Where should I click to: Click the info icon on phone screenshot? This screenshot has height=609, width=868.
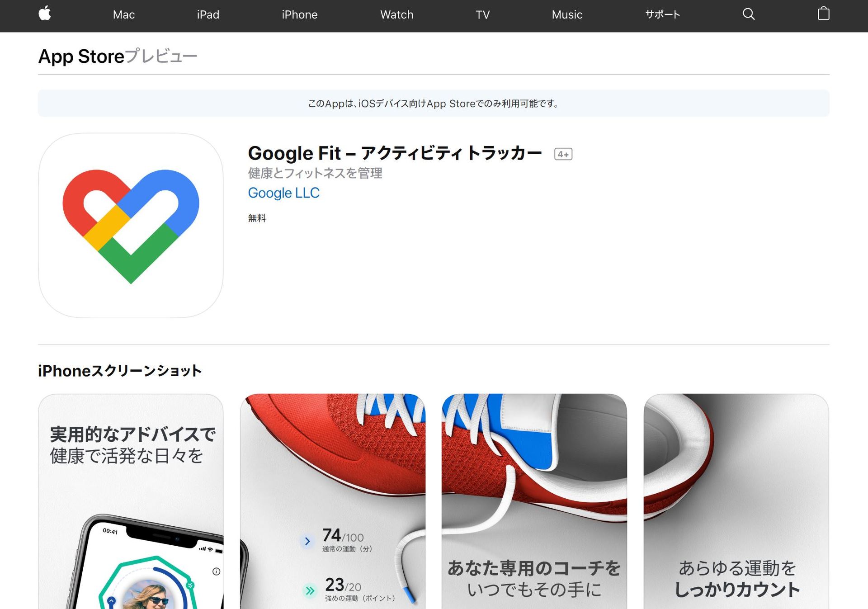coord(216,571)
